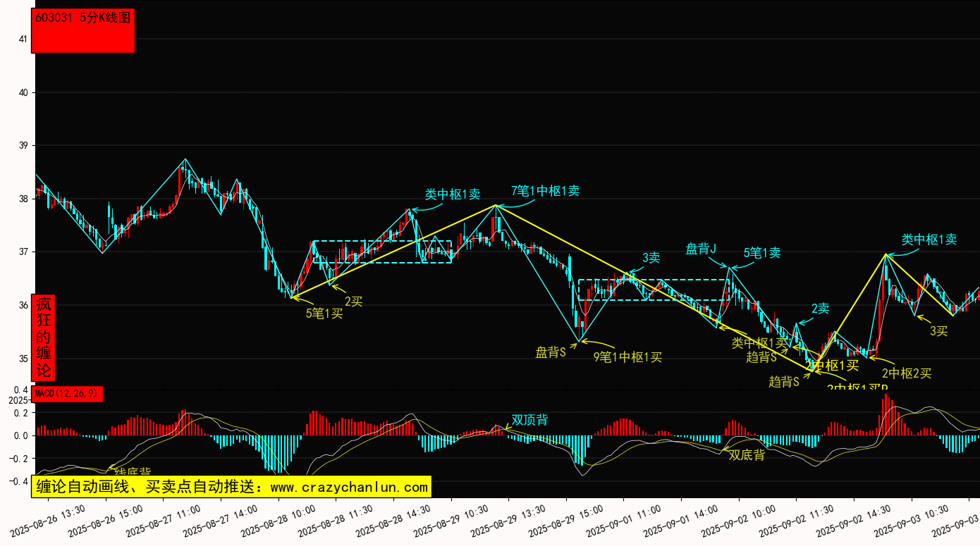
Task: Select the '5笔1卖' annotation
Action: click(x=762, y=253)
